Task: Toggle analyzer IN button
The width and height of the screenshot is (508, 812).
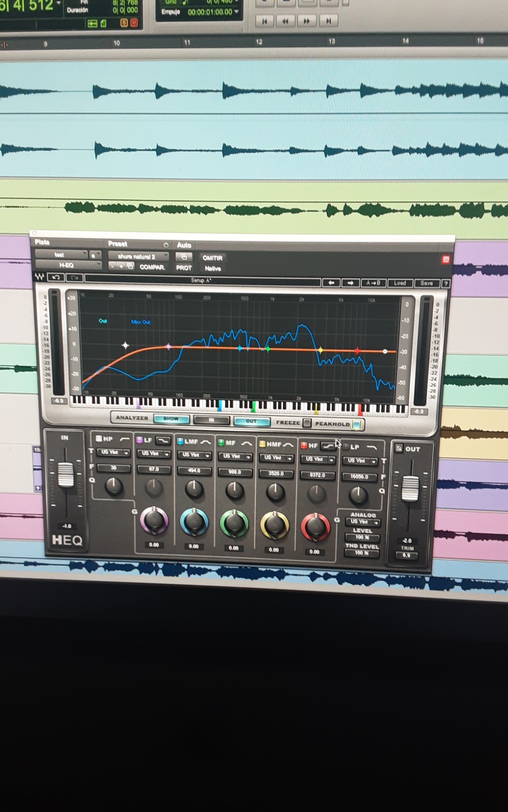Action: [211, 420]
